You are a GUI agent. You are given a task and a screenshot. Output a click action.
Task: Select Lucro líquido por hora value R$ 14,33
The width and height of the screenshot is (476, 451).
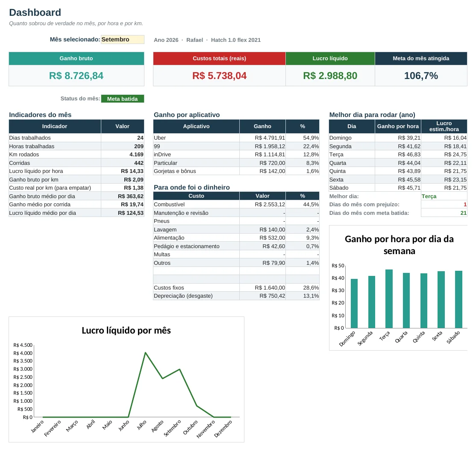122,171
